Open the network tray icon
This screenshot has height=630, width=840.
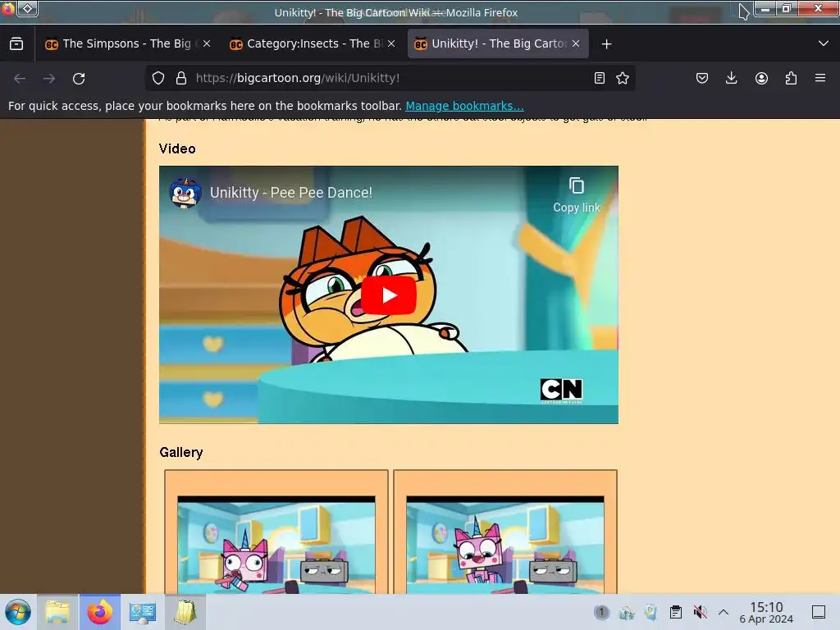coord(626,612)
